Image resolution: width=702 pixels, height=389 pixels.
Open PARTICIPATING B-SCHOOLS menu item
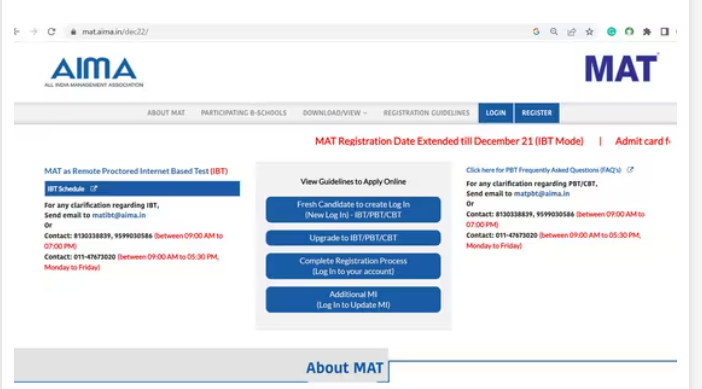tap(244, 113)
